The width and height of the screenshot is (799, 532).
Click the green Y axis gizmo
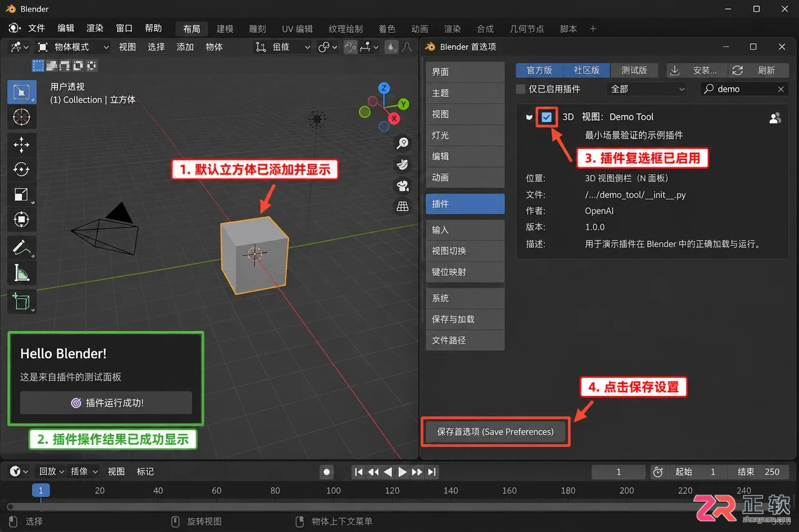click(x=403, y=104)
